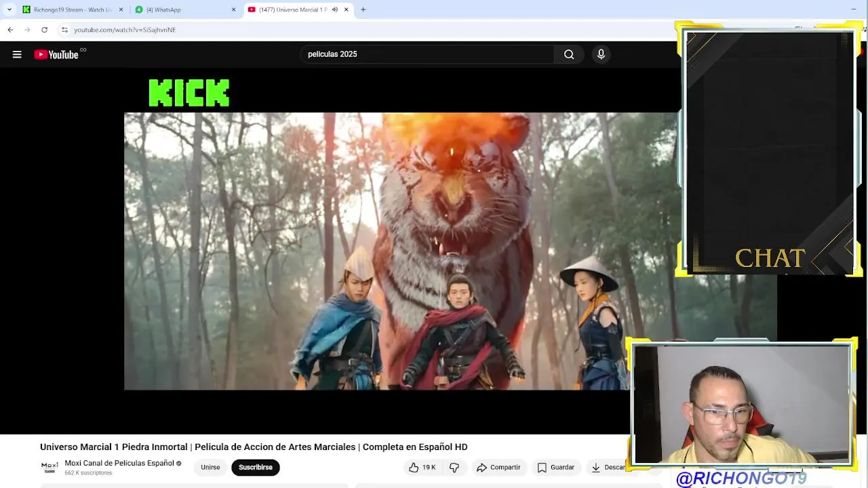Dislike the video with the thumbs-down
The image size is (868, 488).
click(x=454, y=467)
